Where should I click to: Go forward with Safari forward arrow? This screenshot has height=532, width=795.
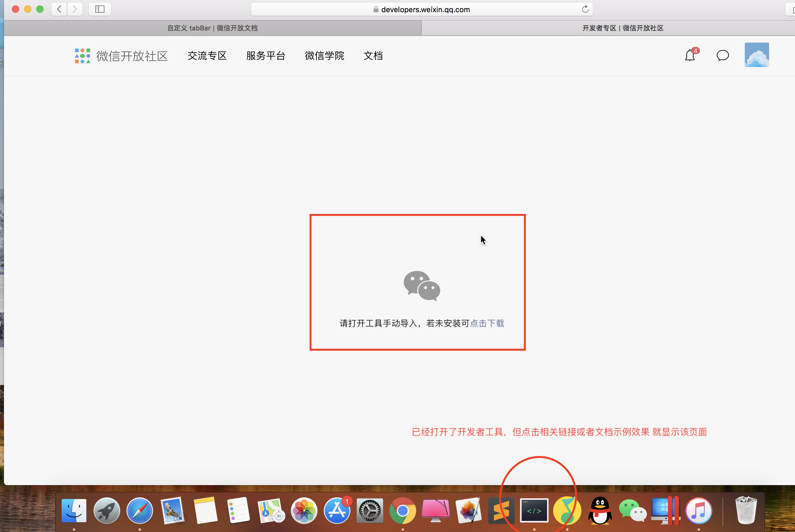pyautogui.click(x=75, y=9)
